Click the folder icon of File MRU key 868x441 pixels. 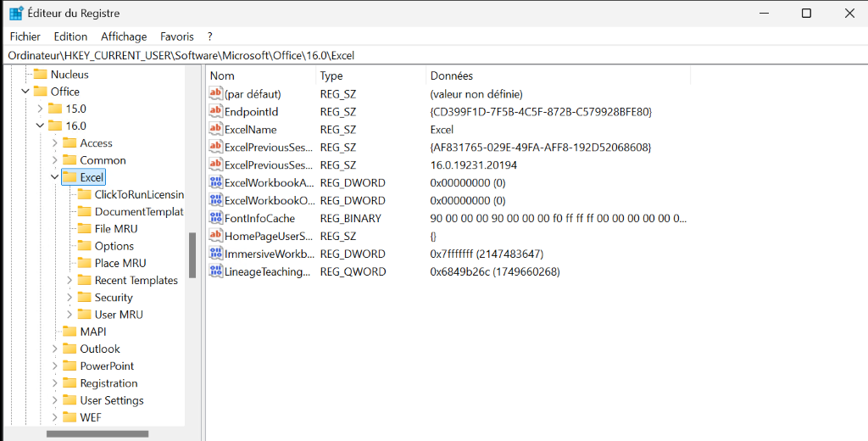pos(85,228)
